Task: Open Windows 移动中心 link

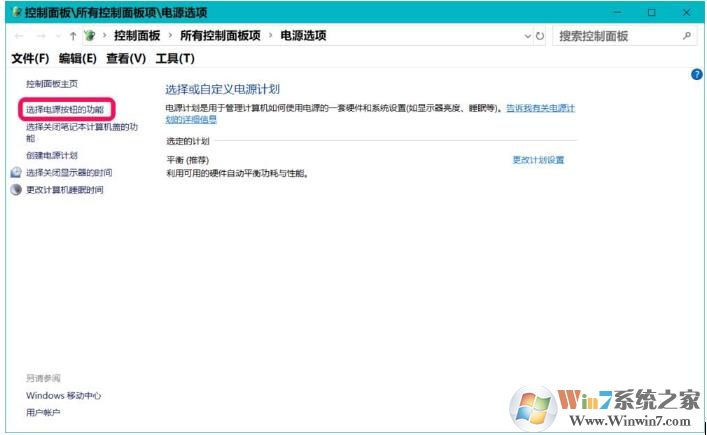Action: tap(64, 395)
